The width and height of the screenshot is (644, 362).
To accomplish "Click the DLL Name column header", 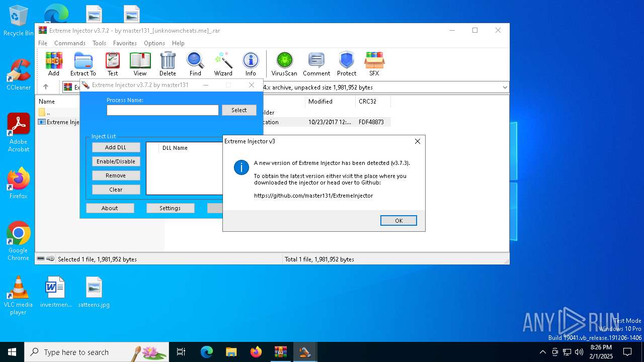I will tap(175, 148).
